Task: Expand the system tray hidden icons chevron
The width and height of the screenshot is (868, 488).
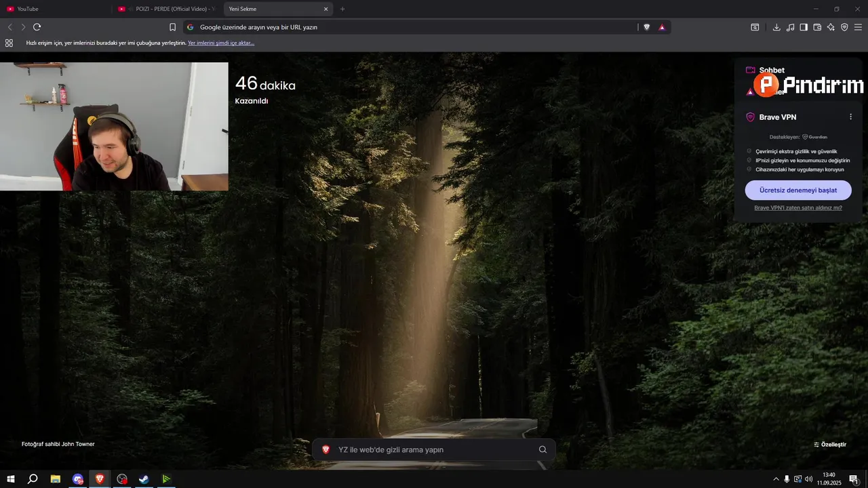Action: (776, 479)
